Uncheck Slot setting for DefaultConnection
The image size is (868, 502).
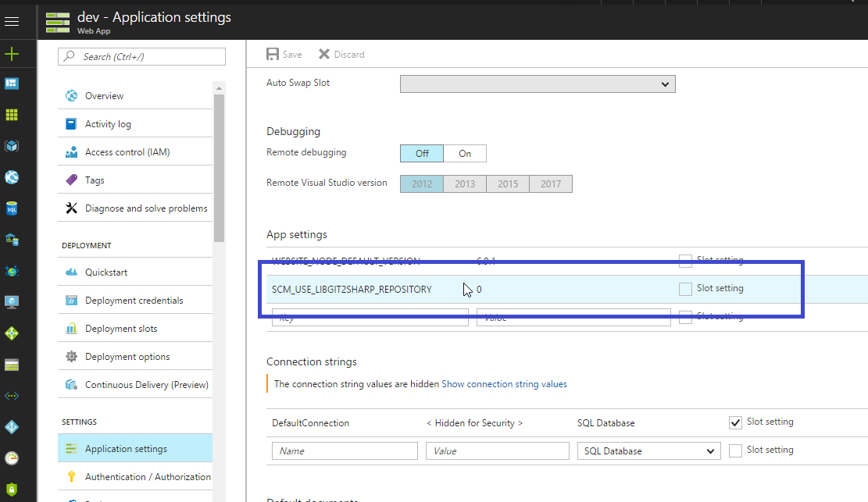click(735, 422)
